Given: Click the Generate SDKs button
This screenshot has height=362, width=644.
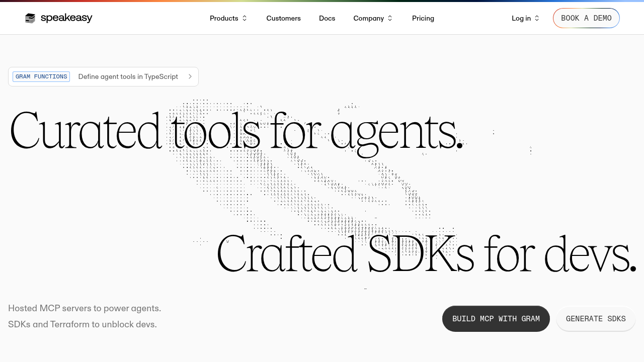Looking at the screenshot, I should click(596, 319).
